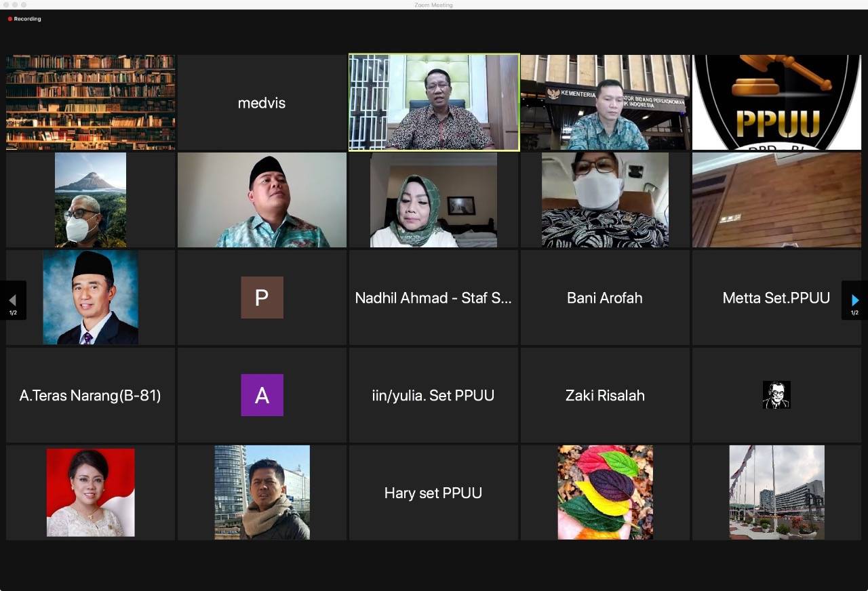Image resolution: width=868 pixels, height=591 pixels.
Task: Select the PPUU gavel logo tile
Action: pyautogui.click(x=776, y=102)
